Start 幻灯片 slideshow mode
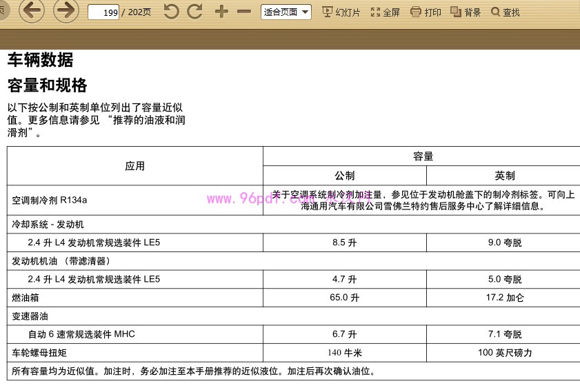 (341, 12)
